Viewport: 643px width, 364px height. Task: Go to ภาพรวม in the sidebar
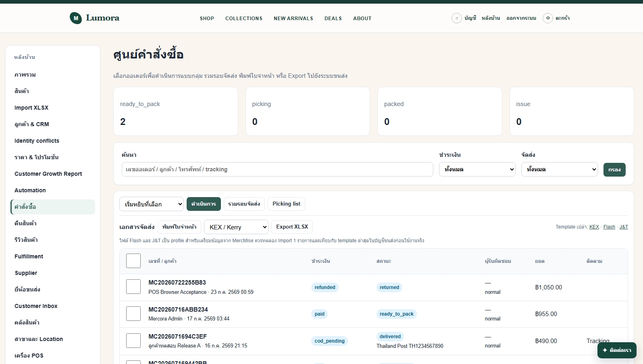[53, 75]
